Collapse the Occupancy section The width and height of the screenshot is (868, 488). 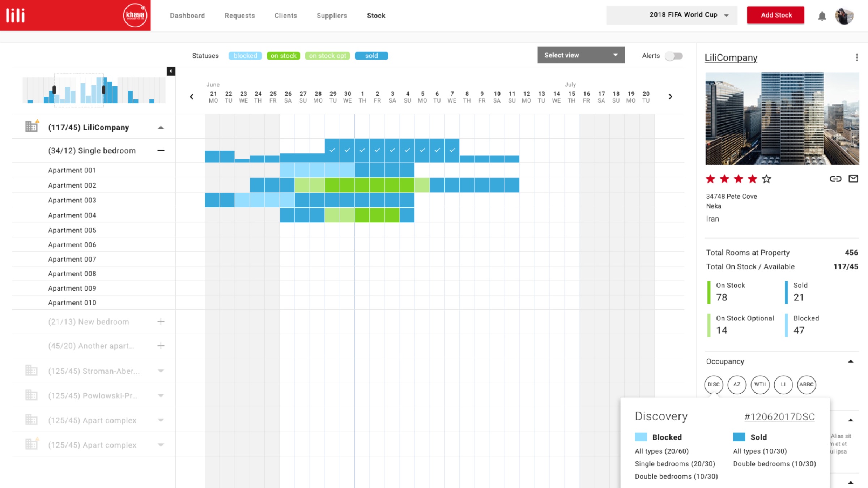click(850, 361)
